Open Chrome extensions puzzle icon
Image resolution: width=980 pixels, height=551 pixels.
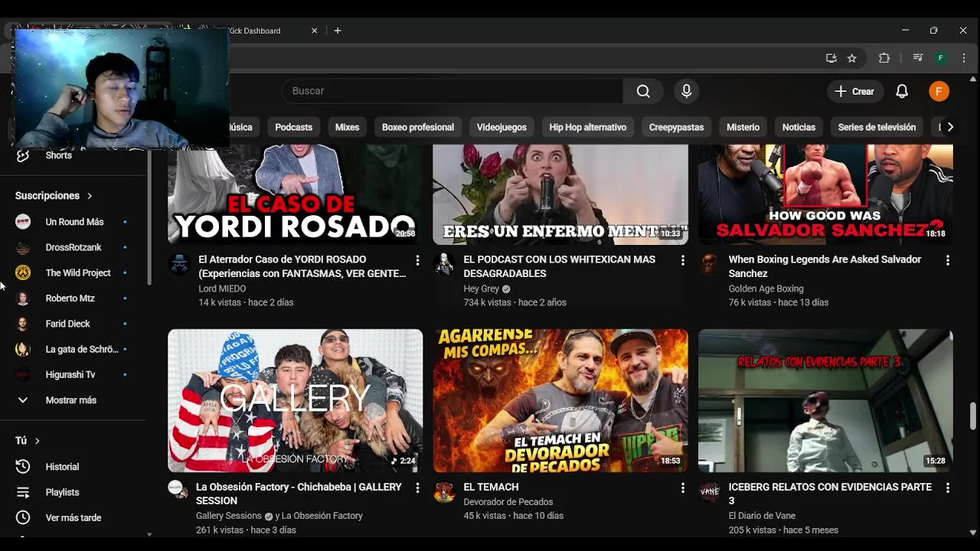coord(884,58)
